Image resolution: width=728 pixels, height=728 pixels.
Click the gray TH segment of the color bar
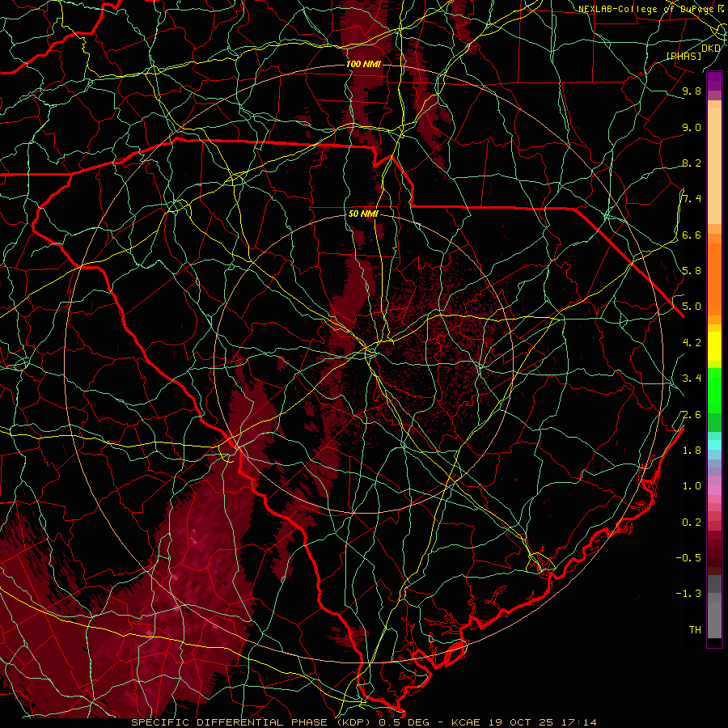pyautogui.click(x=714, y=617)
